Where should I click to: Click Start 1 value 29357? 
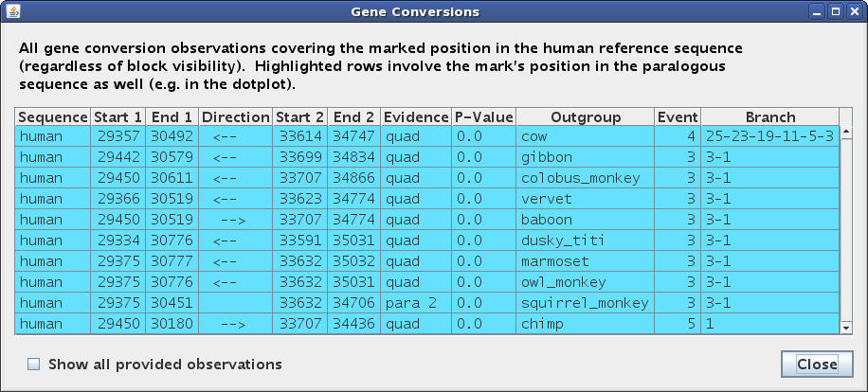[x=118, y=136]
